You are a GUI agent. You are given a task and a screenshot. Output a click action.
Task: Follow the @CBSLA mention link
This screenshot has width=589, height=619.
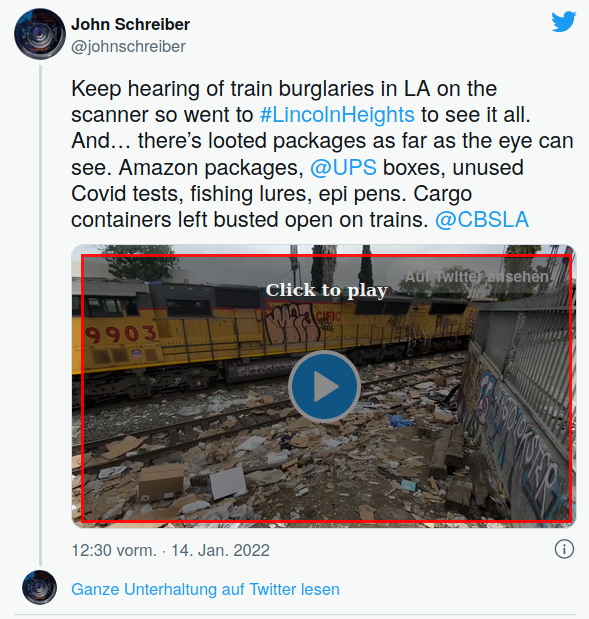[x=482, y=219]
